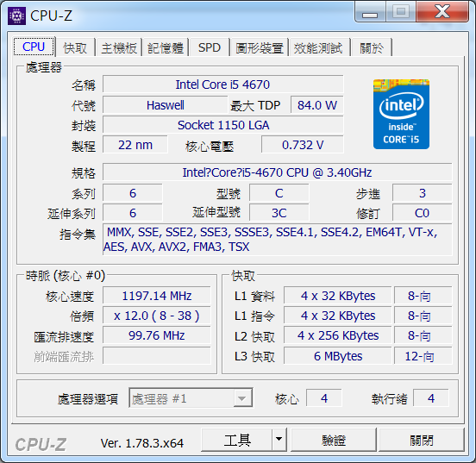The height and width of the screenshot is (463, 476).
Task: Click the 型號 value C
Action: click(x=279, y=193)
